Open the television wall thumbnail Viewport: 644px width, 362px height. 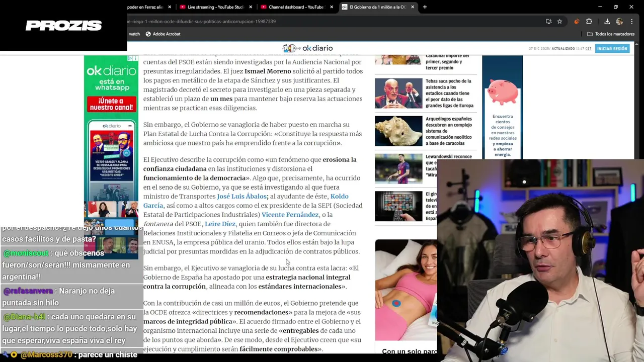[398, 206]
